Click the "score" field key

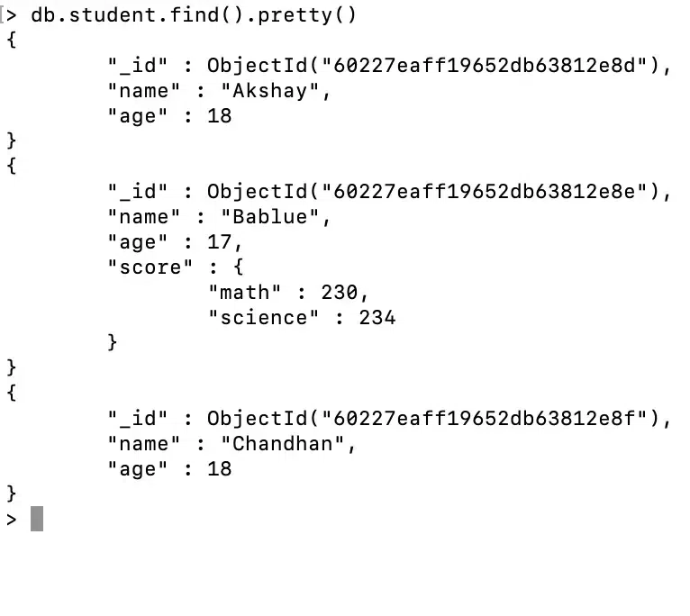(x=150, y=267)
